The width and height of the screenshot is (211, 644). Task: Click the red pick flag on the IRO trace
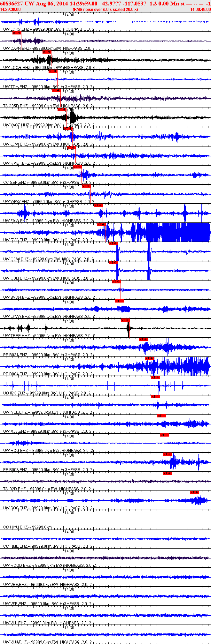(x=155, y=378)
